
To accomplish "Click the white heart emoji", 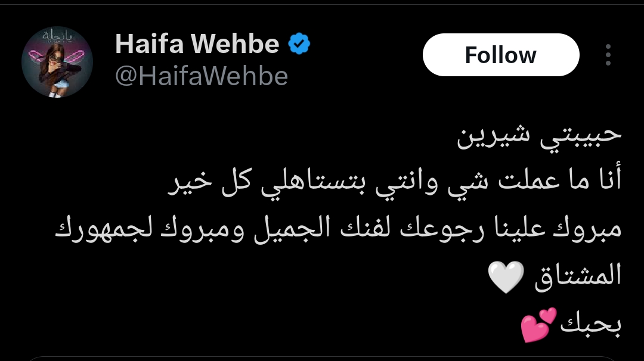I will click(506, 278).
